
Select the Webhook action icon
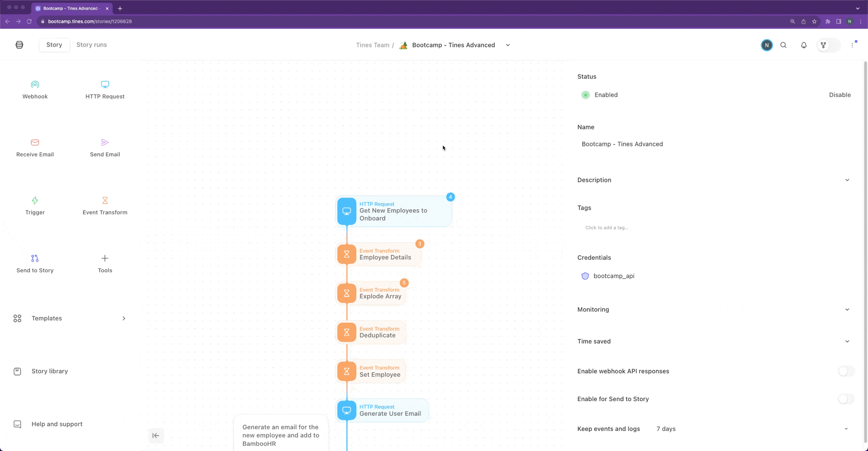coord(35,85)
